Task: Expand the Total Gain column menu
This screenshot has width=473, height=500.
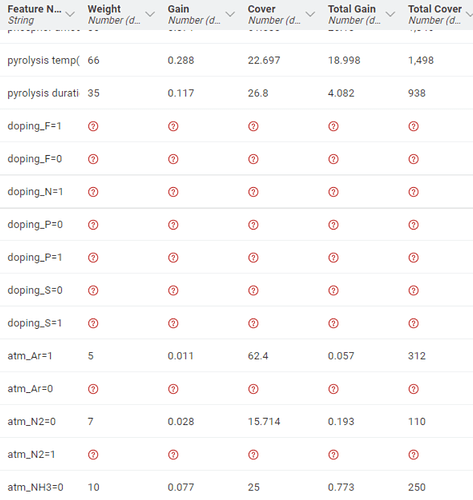Action: coord(390,14)
